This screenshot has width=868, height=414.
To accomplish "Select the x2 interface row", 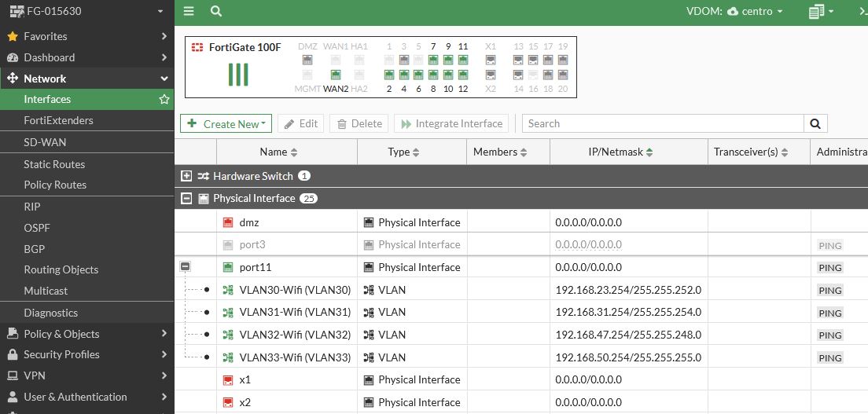I will click(x=521, y=402).
